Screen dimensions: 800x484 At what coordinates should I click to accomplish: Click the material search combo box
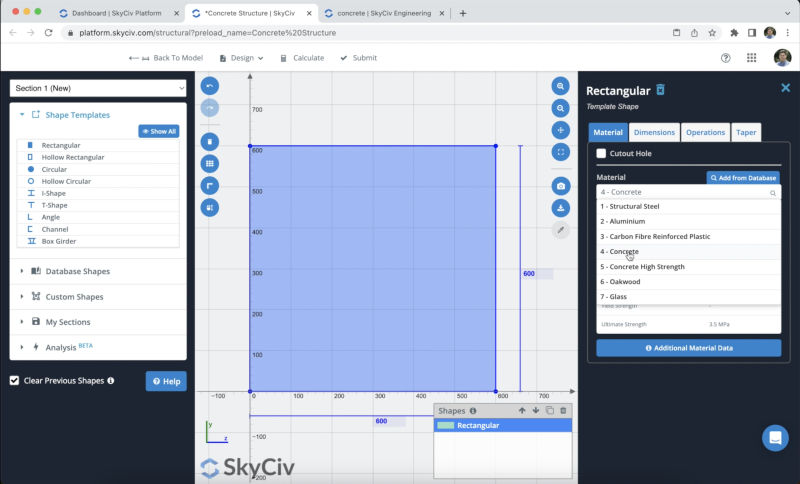click(x=688, y=192)
